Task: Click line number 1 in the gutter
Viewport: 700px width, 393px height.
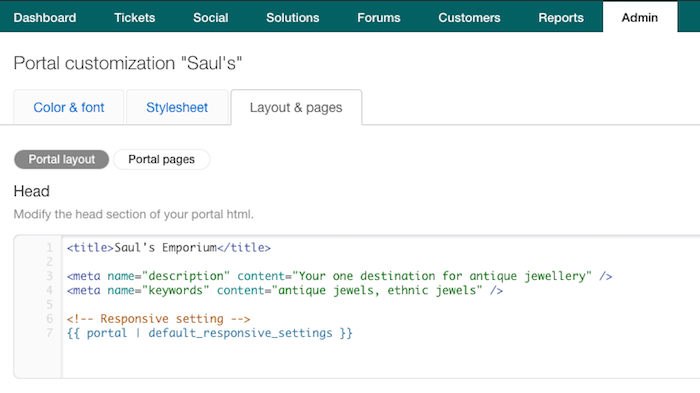Action: (49, 247)
